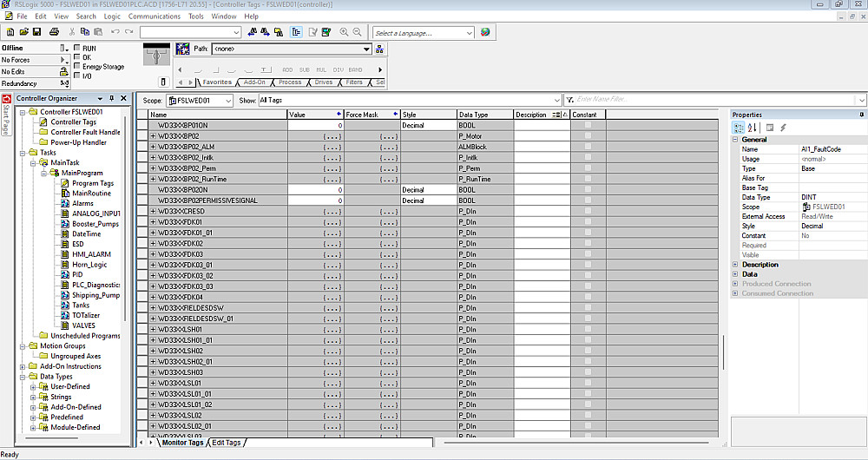Open the Logic menu

pyautogui.click(x=112, y=16)
